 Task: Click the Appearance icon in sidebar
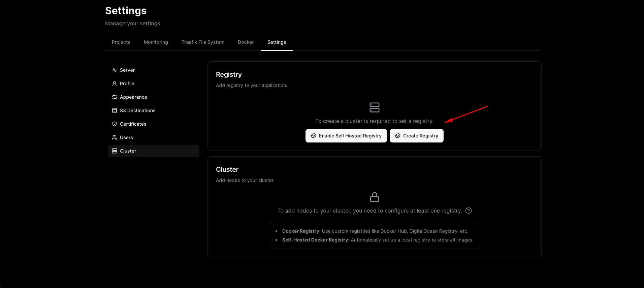tap(115, 97)
